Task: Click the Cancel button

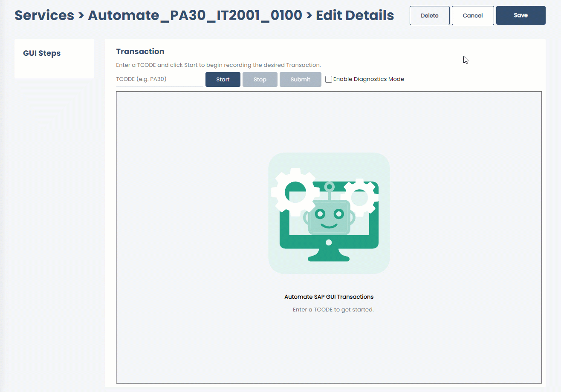Action: [x=473, y=15]
